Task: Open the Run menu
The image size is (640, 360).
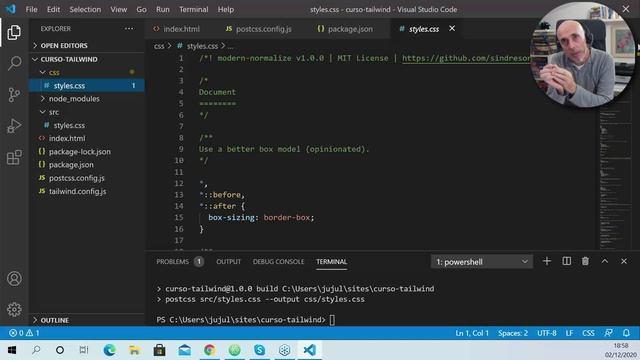Action: click(x=162, y=9)
